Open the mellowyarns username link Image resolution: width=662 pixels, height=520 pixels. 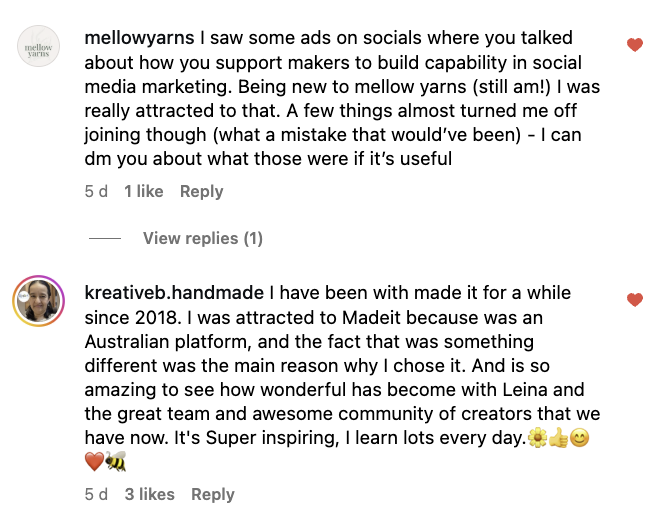pyautogui.click(x=140, y=40)
